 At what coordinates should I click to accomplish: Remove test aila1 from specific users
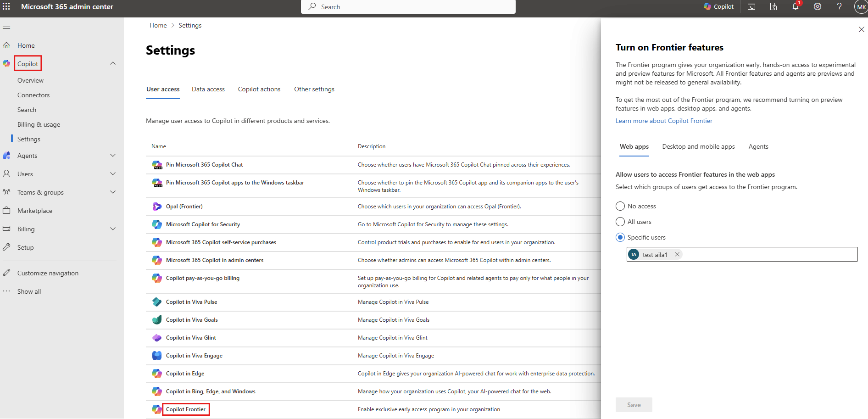(x=677, y=254)
